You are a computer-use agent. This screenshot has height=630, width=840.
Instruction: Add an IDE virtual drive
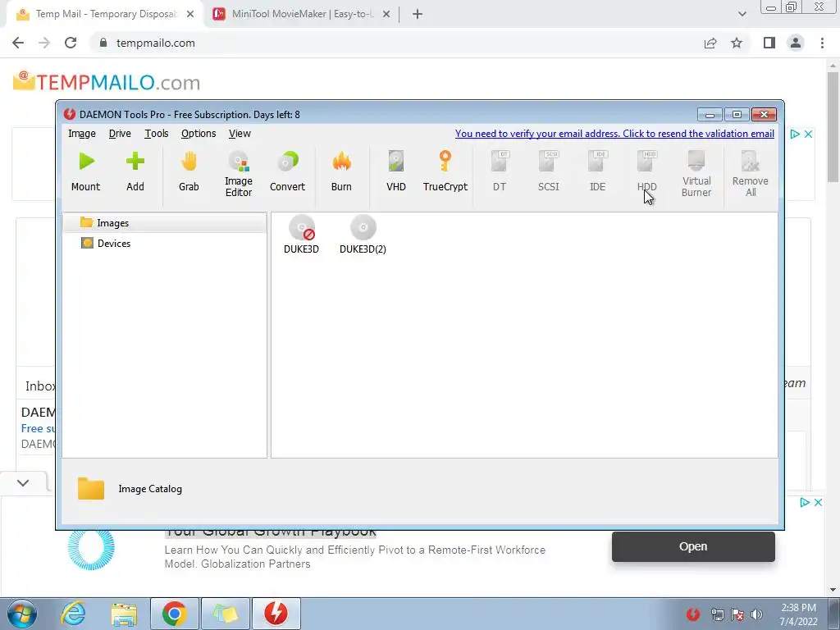(x=598, y=171)
